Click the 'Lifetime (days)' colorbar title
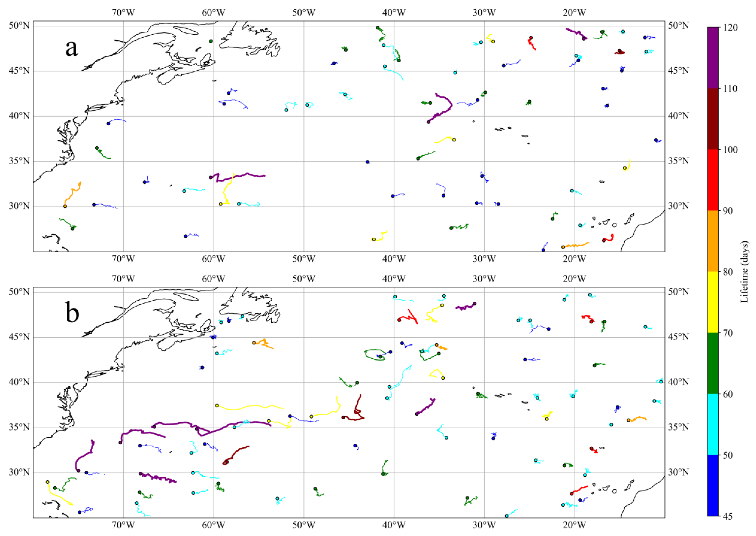 (x=744, y=272)
